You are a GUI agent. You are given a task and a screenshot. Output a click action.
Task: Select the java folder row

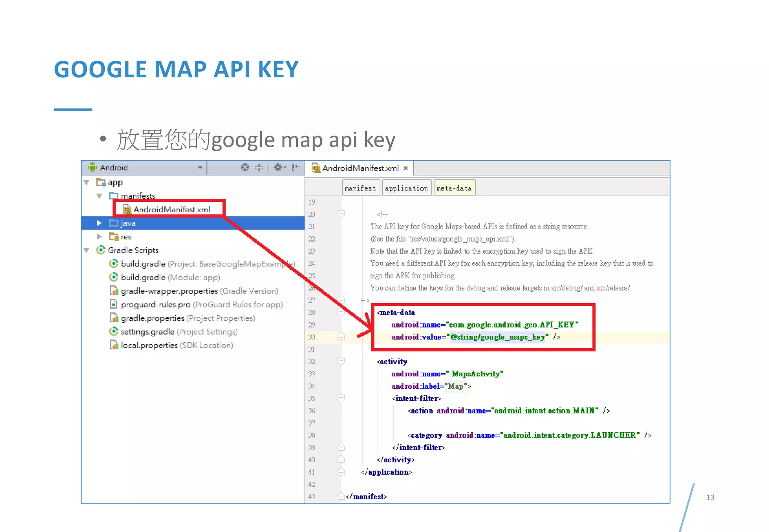[193, 223]
